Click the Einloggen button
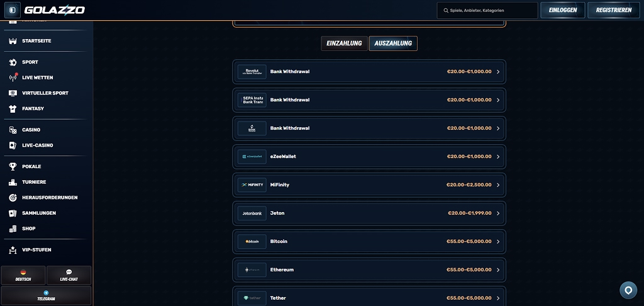644x306 pixels. (563, 10)
